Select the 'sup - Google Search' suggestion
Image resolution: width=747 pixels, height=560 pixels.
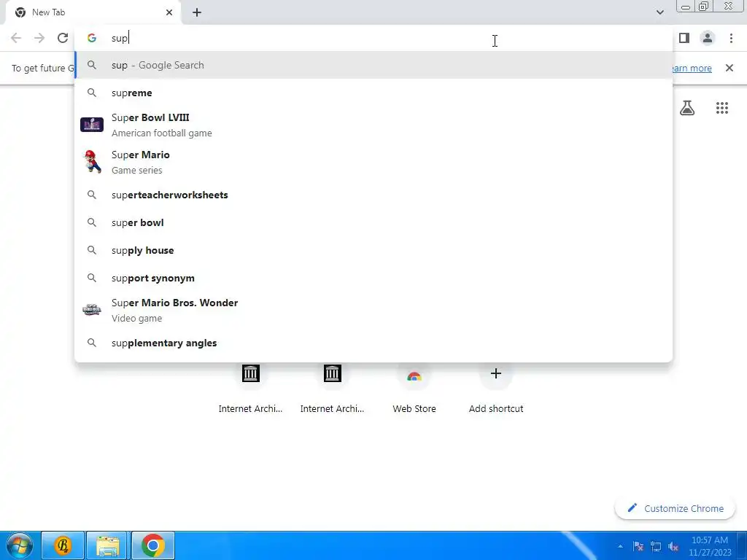pos(373,65)
